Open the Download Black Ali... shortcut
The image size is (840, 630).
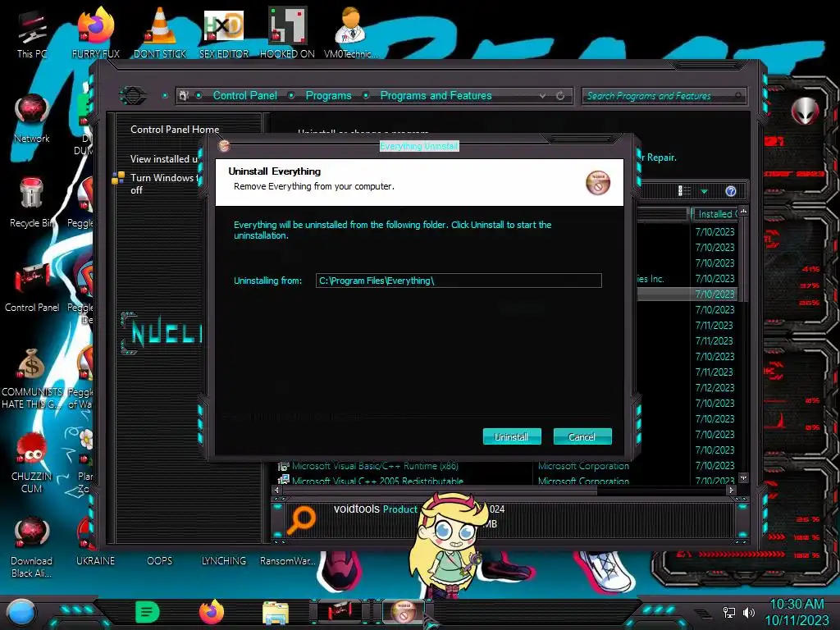coord(32,547)
